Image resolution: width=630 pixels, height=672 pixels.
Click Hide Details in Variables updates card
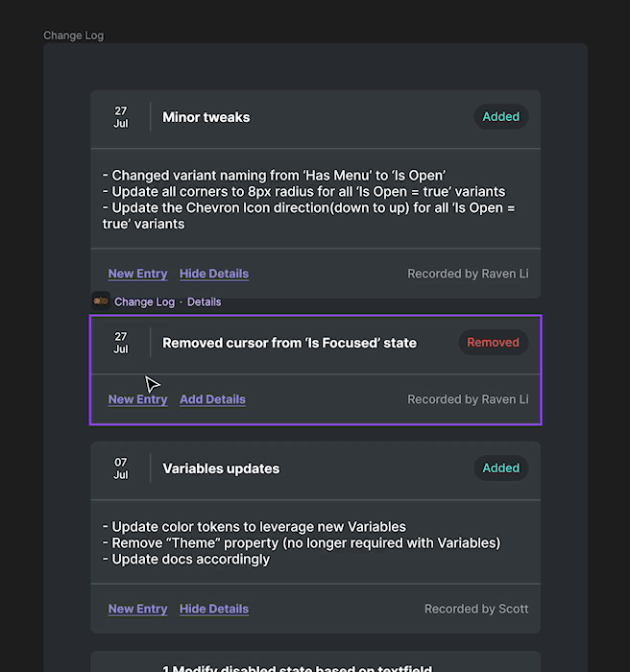[x=214, y=609]
